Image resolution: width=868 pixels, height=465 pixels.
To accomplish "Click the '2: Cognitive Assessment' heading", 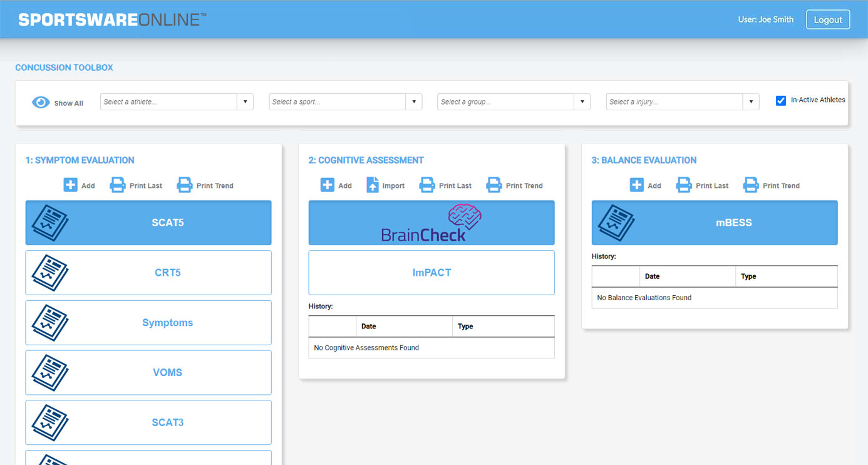I will [366, 160].
